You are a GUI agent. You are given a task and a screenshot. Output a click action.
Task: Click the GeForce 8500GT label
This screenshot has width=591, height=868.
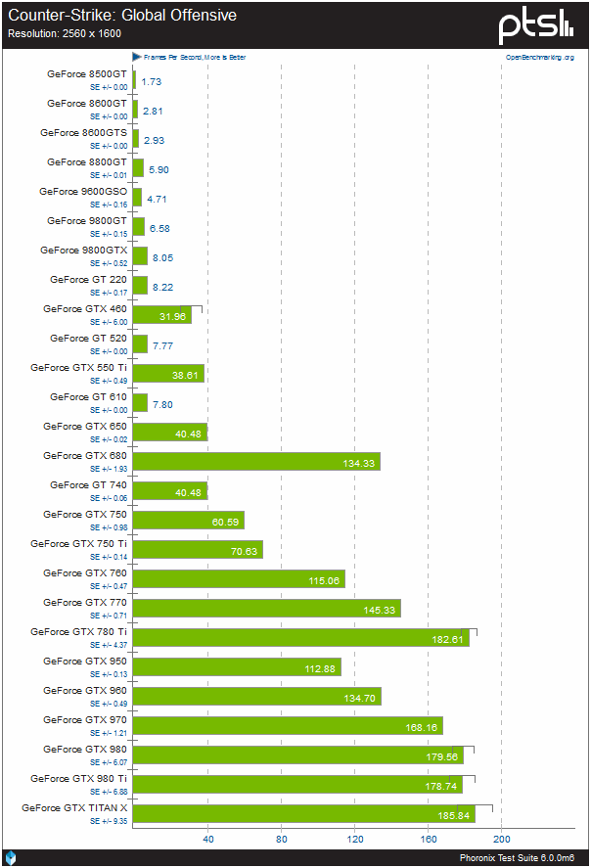pyautogui.click(x=87, y=74)
